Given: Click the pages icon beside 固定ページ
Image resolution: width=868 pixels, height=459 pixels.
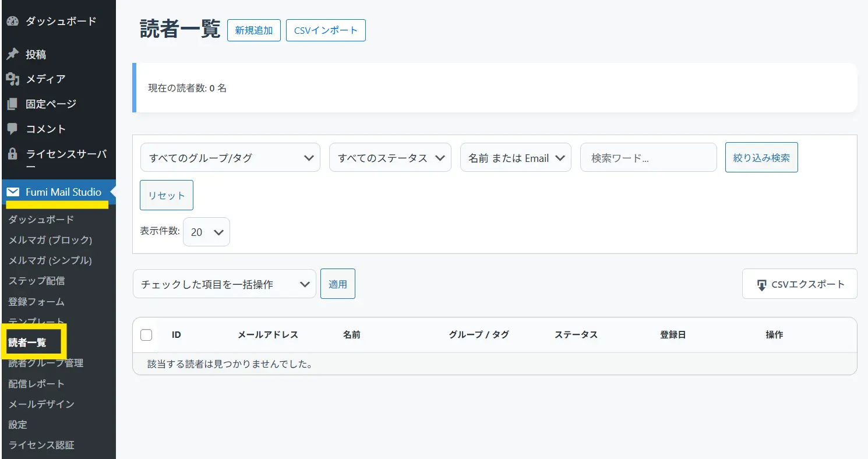Looking at the screenshot, I should coord(12,104).
